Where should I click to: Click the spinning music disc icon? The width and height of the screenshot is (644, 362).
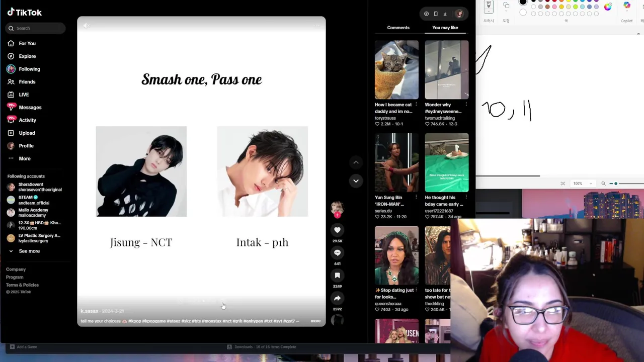[337, 319]
